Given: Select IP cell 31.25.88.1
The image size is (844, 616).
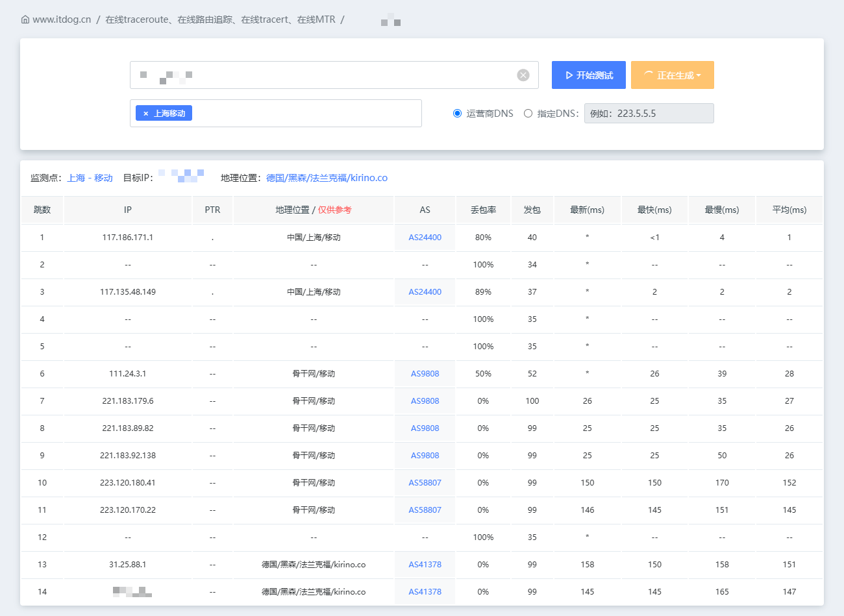Looking at the screenshot, I should (x=128, y=565).
